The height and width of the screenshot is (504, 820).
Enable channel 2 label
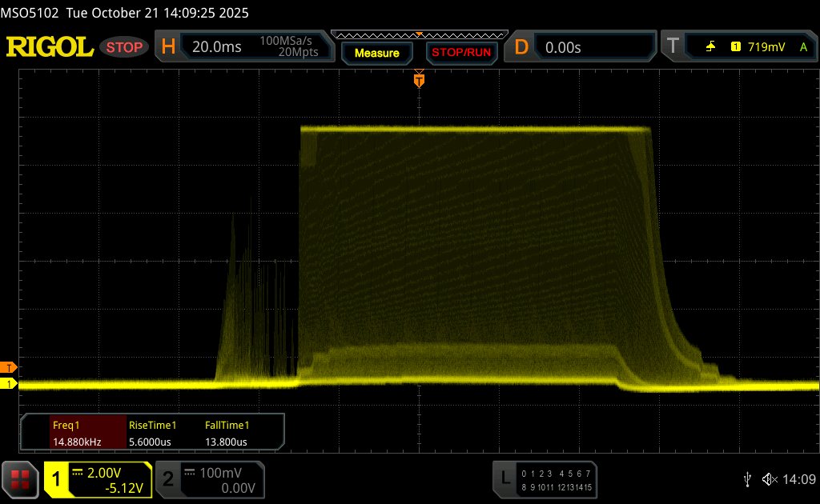(x=168, y=479)
